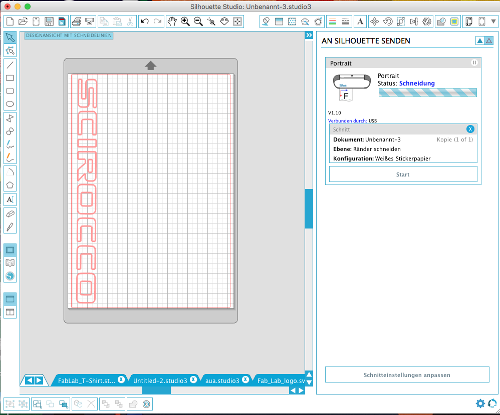Open the Design Store globe icon
500x415 pixels.
[10, 276]
